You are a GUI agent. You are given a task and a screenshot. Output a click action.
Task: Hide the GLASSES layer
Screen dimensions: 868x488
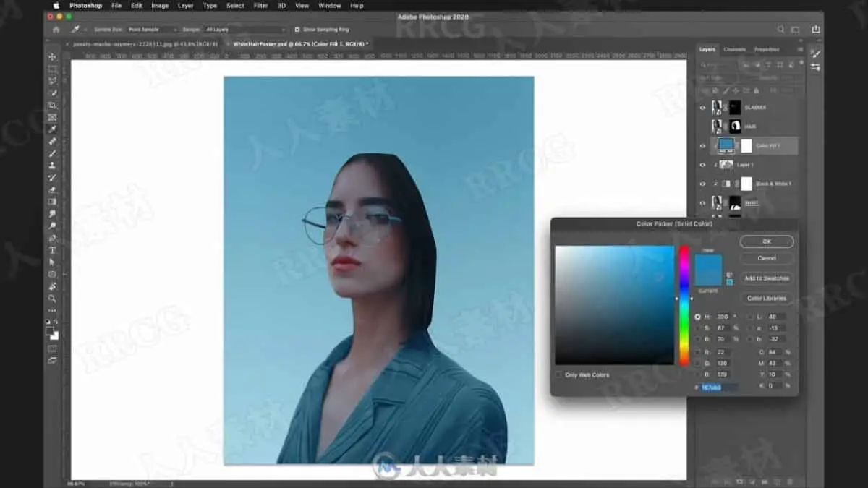[702, 107]
